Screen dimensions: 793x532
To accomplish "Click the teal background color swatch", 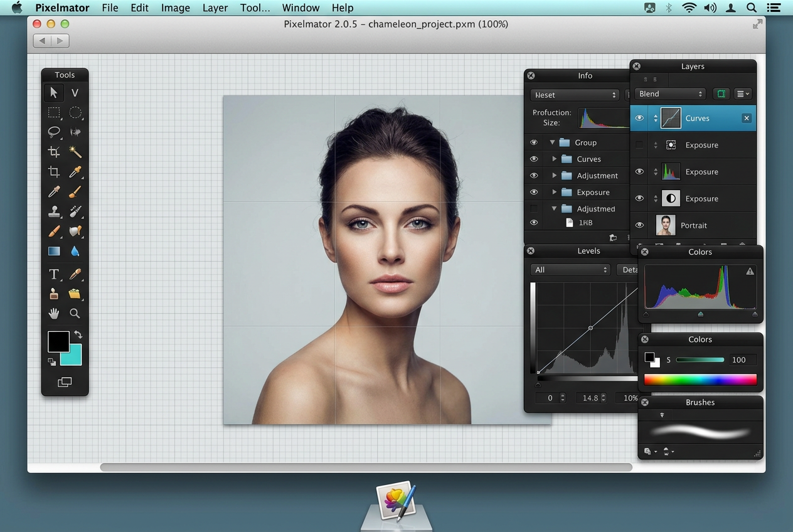I will (x=74, y=358).
